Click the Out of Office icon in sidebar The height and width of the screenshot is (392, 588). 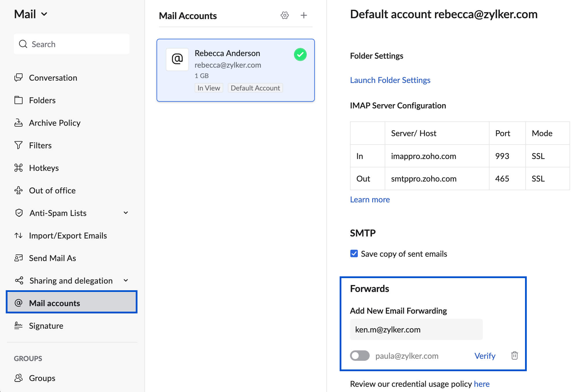pyautogui.click(x=18, y=190)
